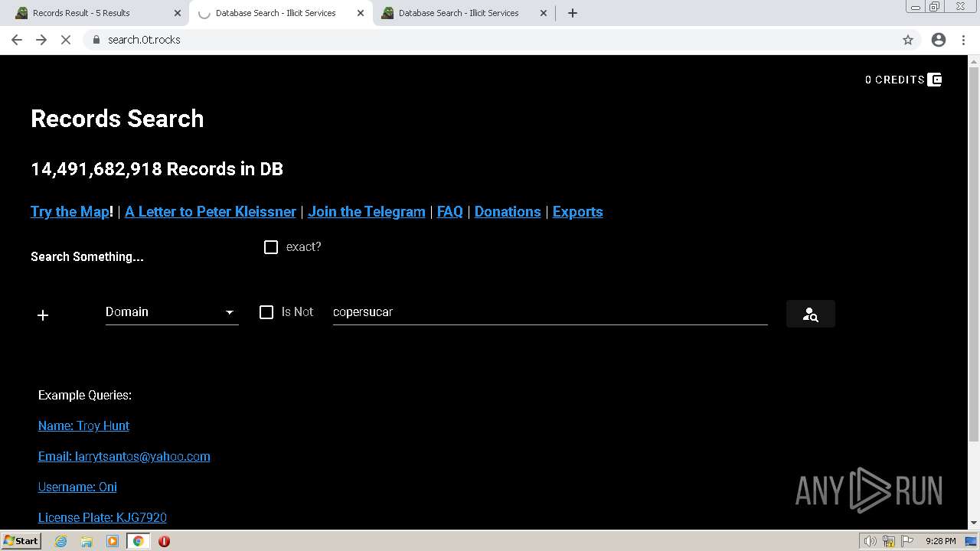This screenshot has width=980, height=551.
Task: Run example query Name: Troy Hunt
Action: click(x=83, y=425)
